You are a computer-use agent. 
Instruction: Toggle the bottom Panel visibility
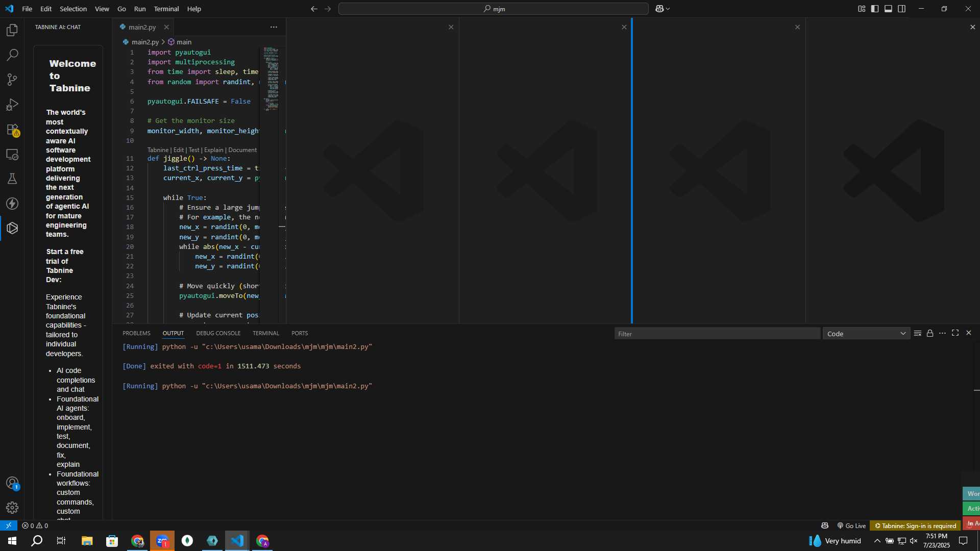888,9
